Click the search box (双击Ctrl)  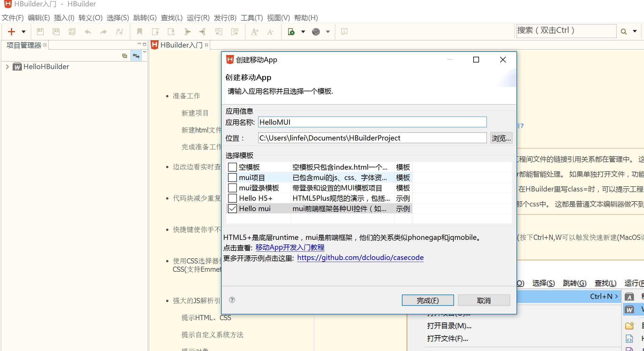click(566, 31)
